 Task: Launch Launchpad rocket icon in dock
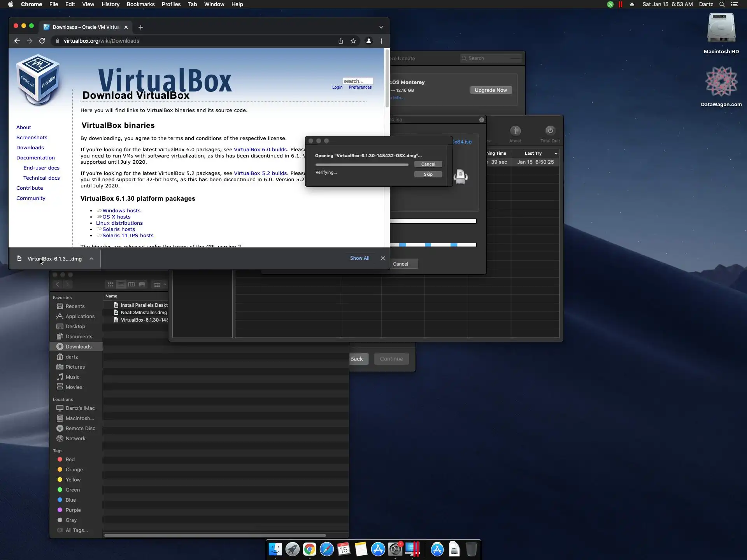tap(292, 549)
